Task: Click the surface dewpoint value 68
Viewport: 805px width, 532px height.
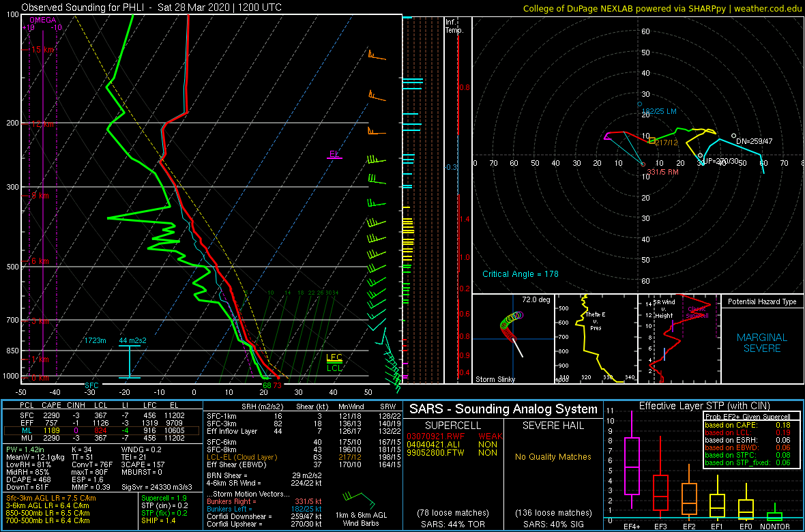Action: point(267,385)
